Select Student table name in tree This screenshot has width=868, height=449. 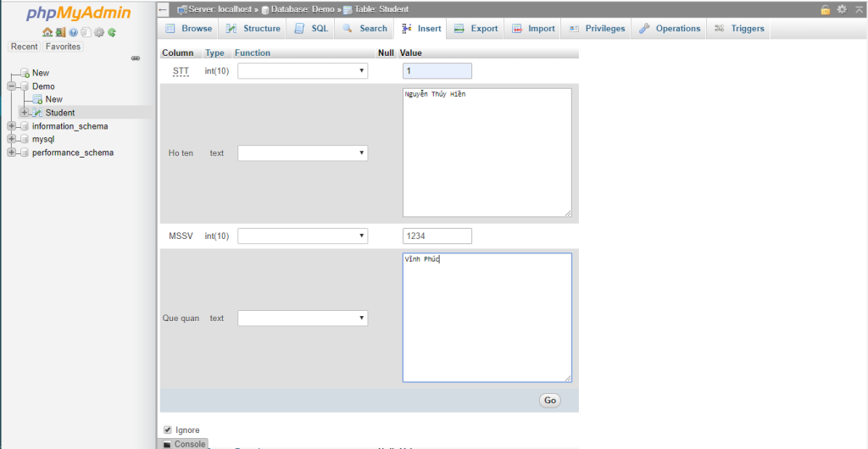(60, 113)
